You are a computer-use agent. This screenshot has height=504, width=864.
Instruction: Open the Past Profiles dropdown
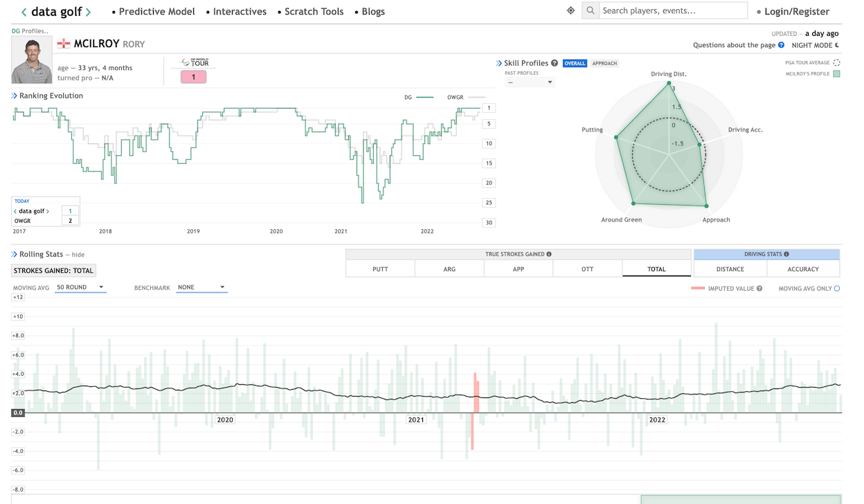(x=530, y=82)
